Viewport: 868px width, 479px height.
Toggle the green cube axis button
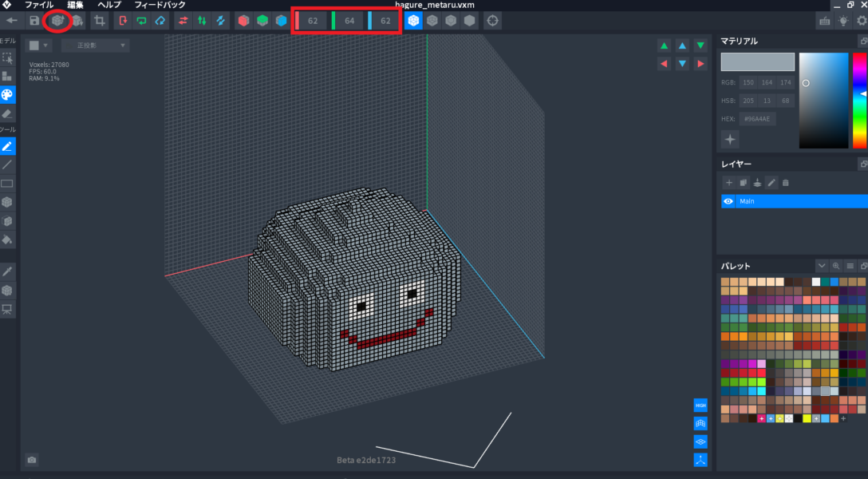(x=262, y=21)
